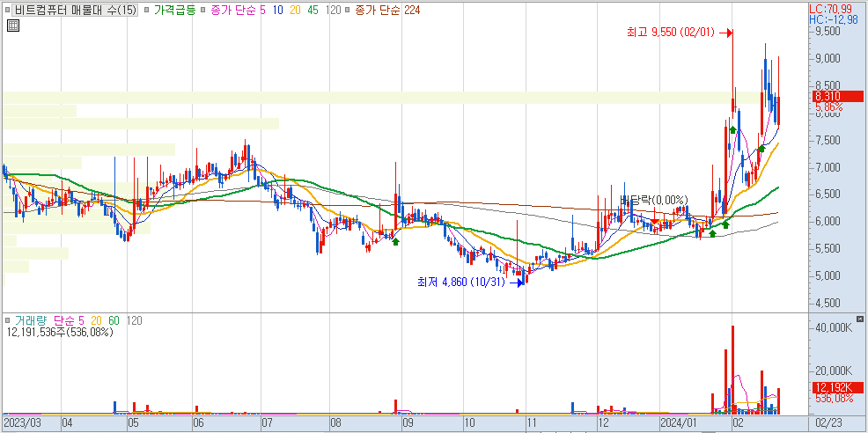Select the gray 120 price moving average period
Screen dimensions: 868x433
pyautogui.click(x=334, y=10)
